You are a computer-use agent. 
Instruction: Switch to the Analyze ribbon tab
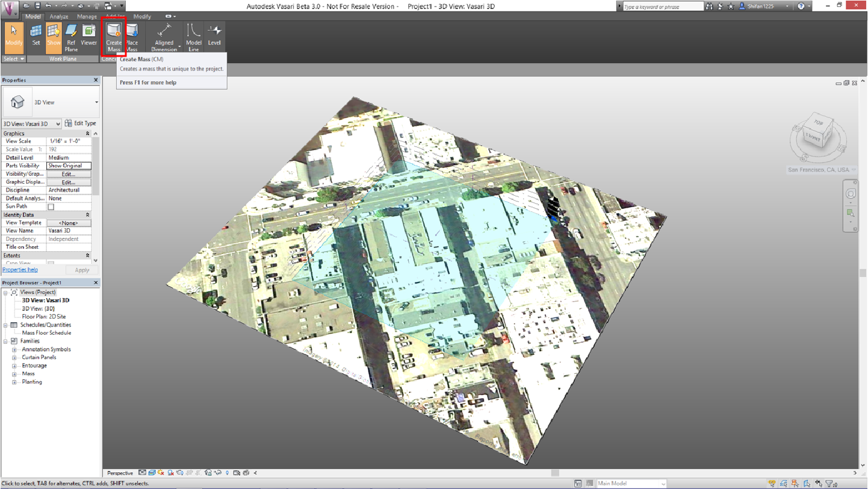pos(59,16)
